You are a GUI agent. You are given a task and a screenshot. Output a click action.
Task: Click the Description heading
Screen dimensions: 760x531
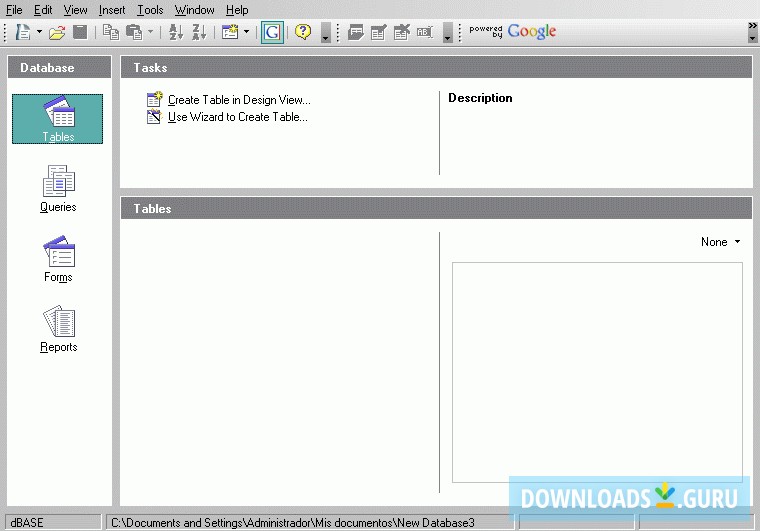point(480,98)
